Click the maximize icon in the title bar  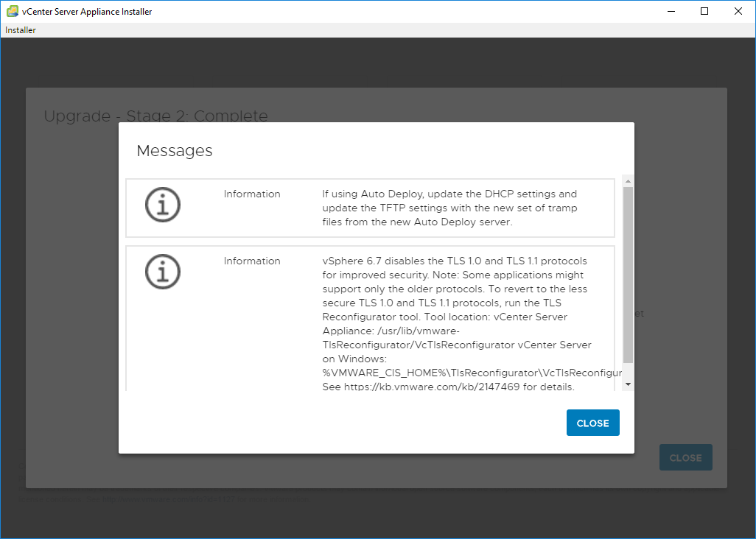pos(704,11)
